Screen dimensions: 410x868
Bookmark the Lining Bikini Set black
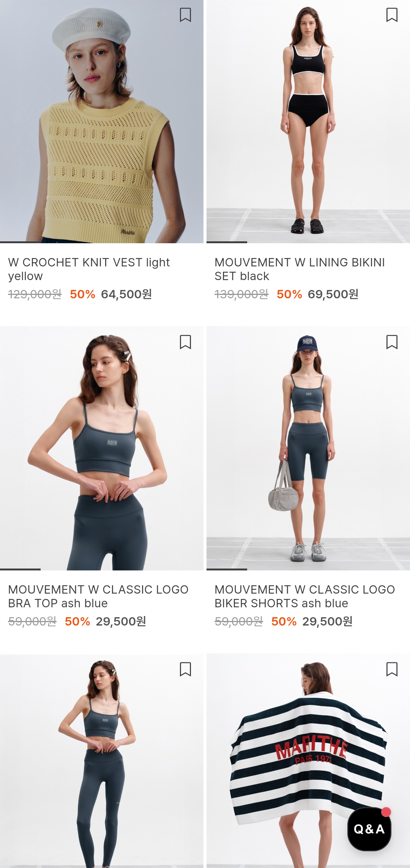tap(392, 15)
